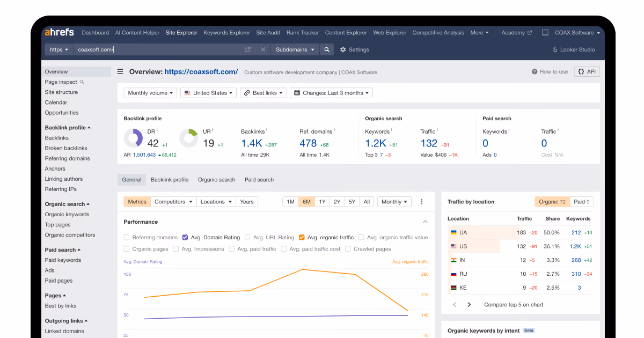Open Locations dropdown

click(x=216, y=202)
